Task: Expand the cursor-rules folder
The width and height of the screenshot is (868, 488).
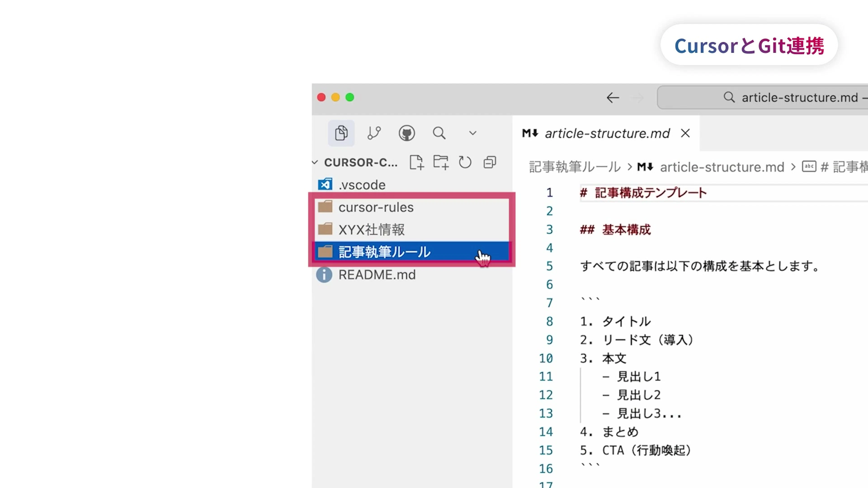Action: click(376, 207)
